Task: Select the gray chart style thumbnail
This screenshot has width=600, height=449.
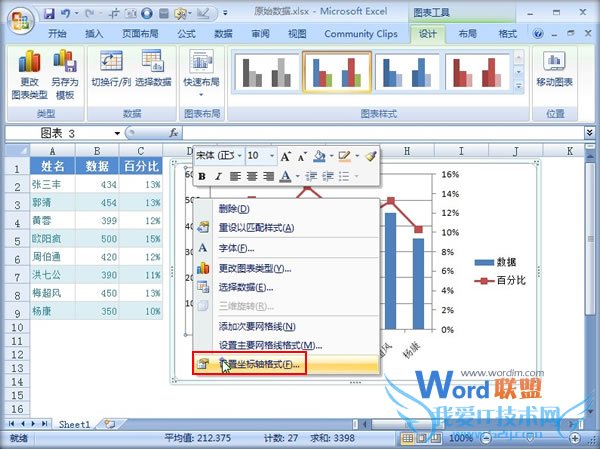Action: click(x=266, y=72)
